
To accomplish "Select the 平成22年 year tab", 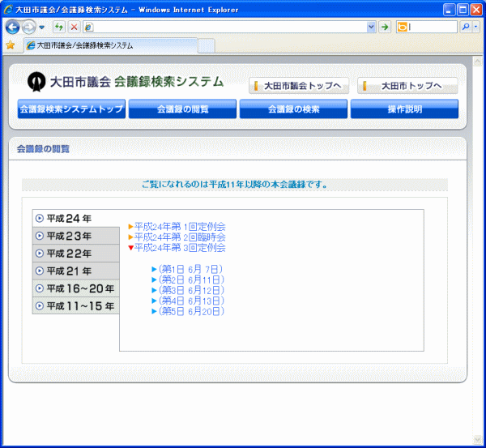I will pos(76,254).
